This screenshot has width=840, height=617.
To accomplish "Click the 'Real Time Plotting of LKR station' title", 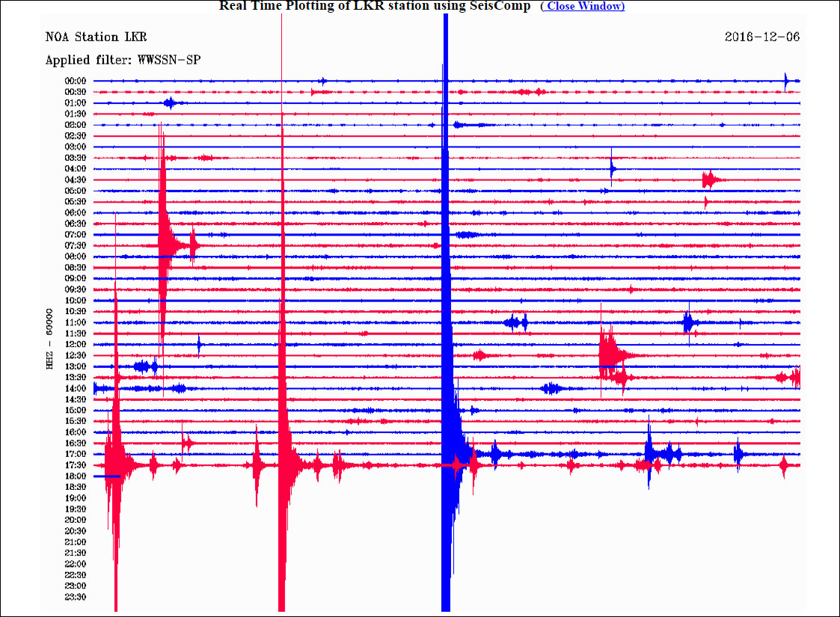I will pos(374,6).
